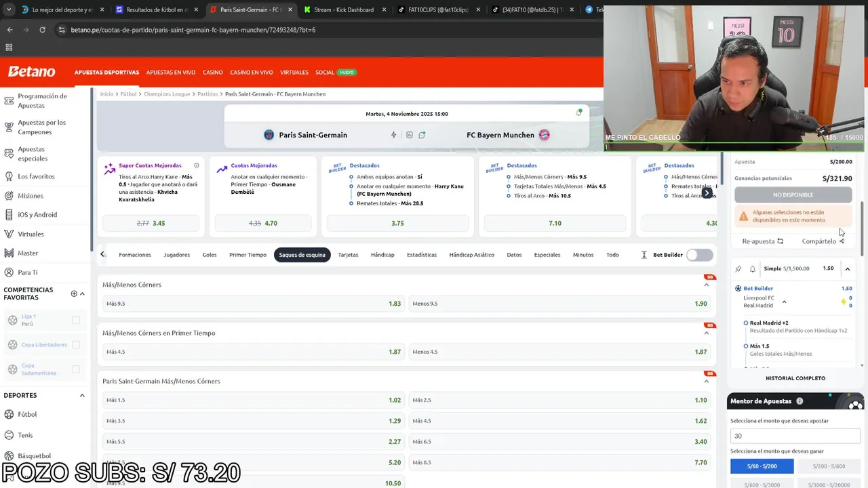
Task: Switch to Tarjetas tab
Action: [x=348, y=255]
